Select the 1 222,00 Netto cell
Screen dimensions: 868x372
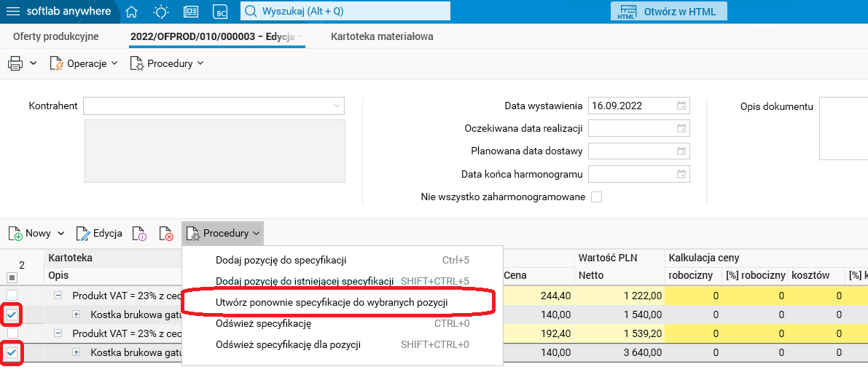click(x=620, y=296)
